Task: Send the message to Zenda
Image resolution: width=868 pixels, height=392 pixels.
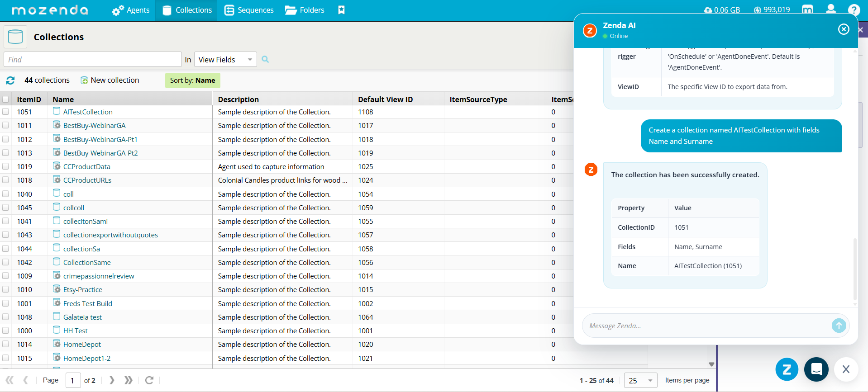Action: coord(839,326)
